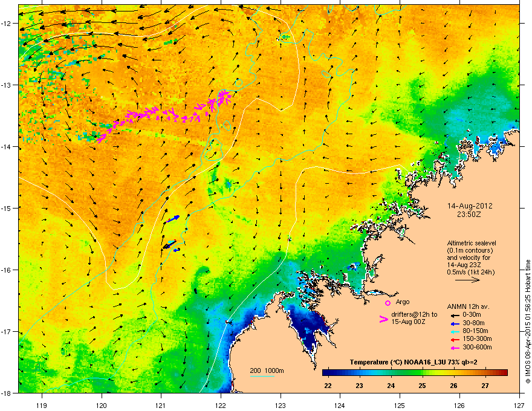The width and height of the screenshot is (532, 411).
Task: Click the green 24°C section of colorbar
Action: tap(391, 373)
